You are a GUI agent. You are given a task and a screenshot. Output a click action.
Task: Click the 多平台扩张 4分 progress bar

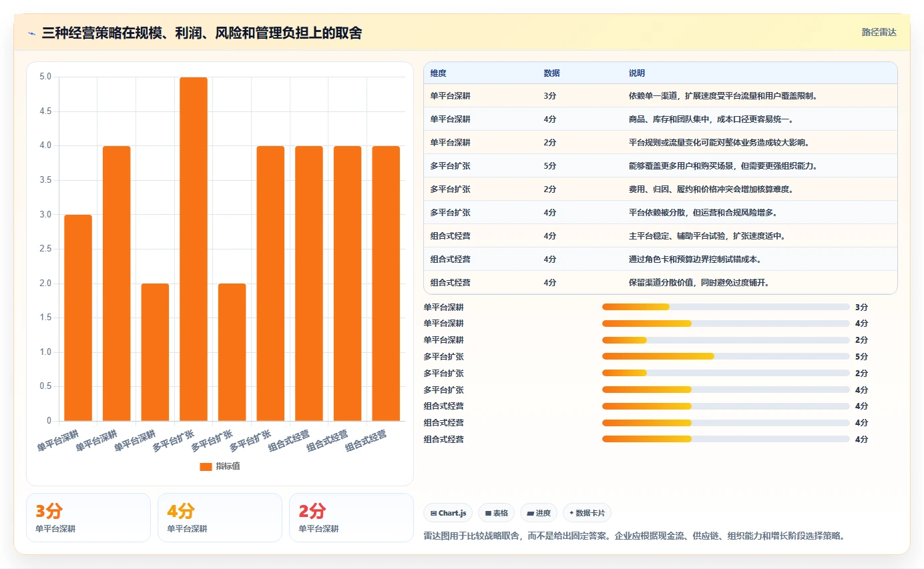726,390
